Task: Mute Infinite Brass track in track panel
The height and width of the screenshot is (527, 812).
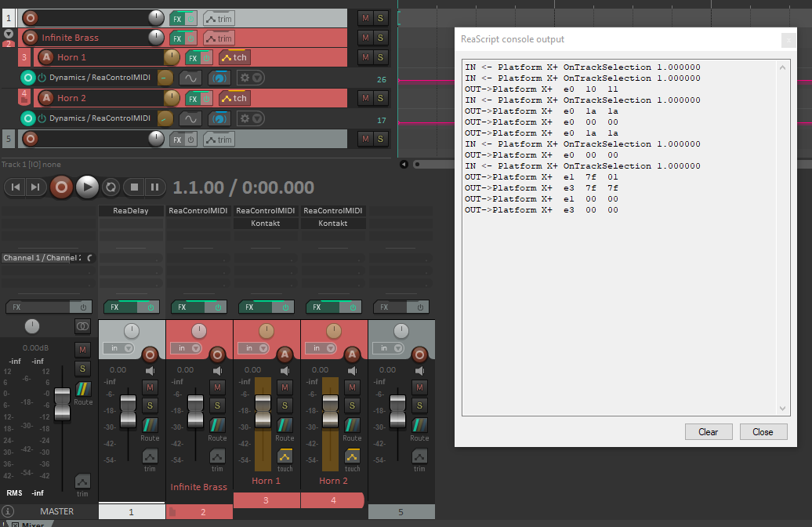Action: tap(365, 38)
